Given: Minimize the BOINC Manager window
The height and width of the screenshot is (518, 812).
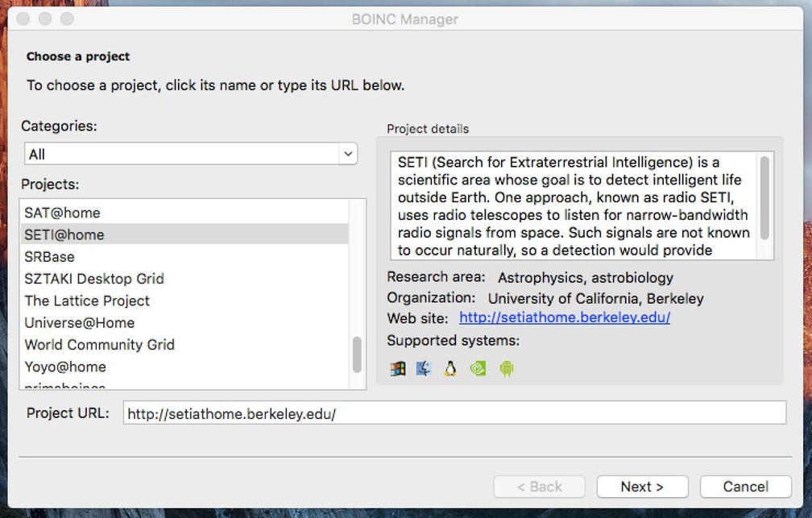Looking at the screenshot, I should click(45, 19).
